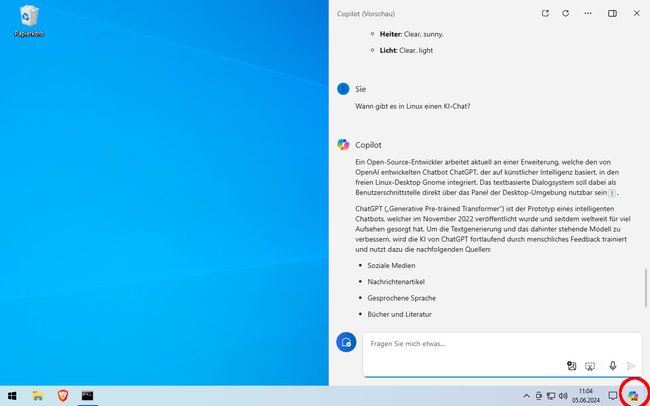Open network status in the tray

pos(551,396)
